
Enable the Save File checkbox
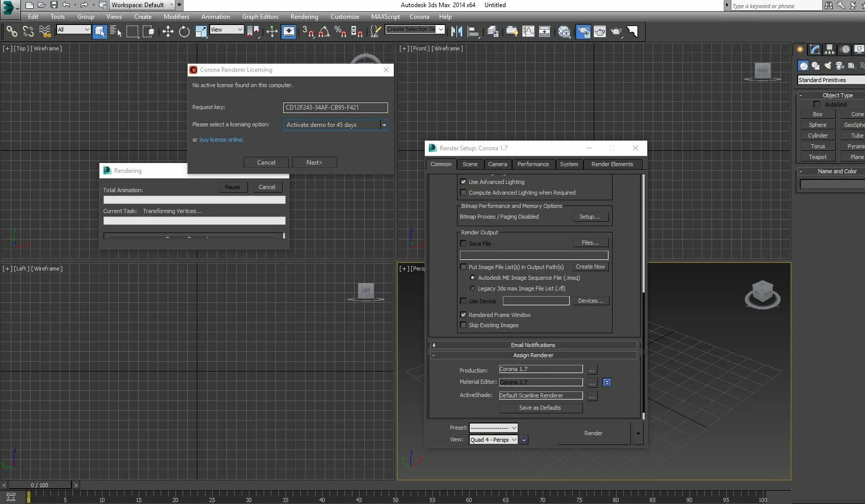coord(463,244)
